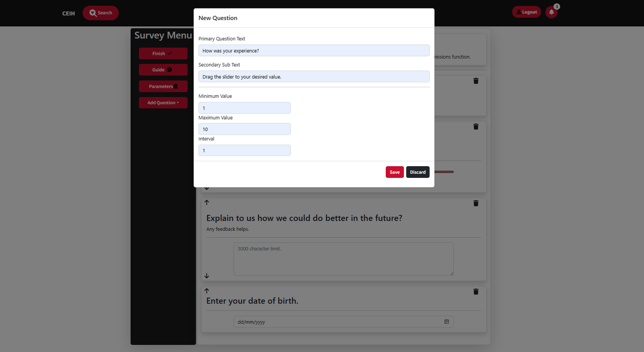Click the Maximum Value input field

click(244, 129)
